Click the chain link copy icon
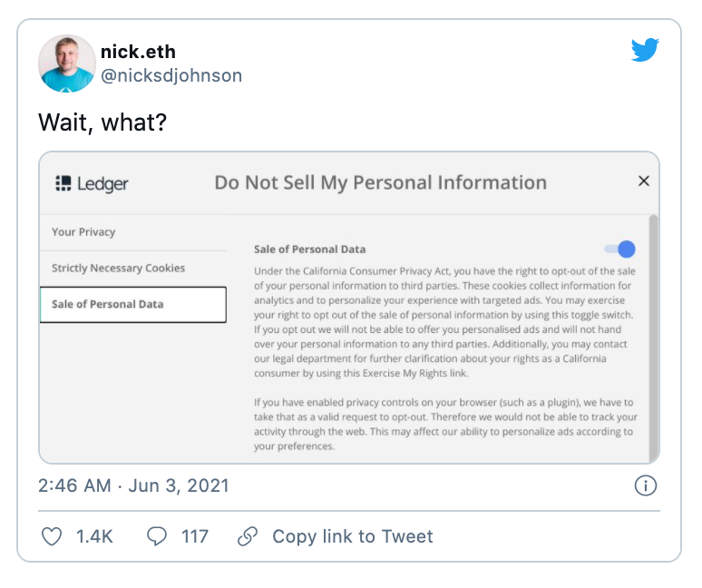Image resolution: width=702 pixels, height=588 pixels. pyautogui.click(x=248, y=536)
